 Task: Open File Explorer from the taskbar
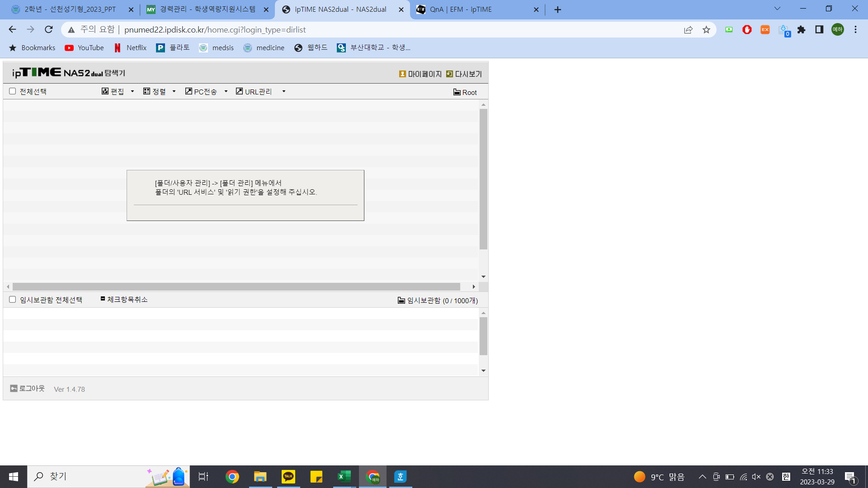pos(260,477)
